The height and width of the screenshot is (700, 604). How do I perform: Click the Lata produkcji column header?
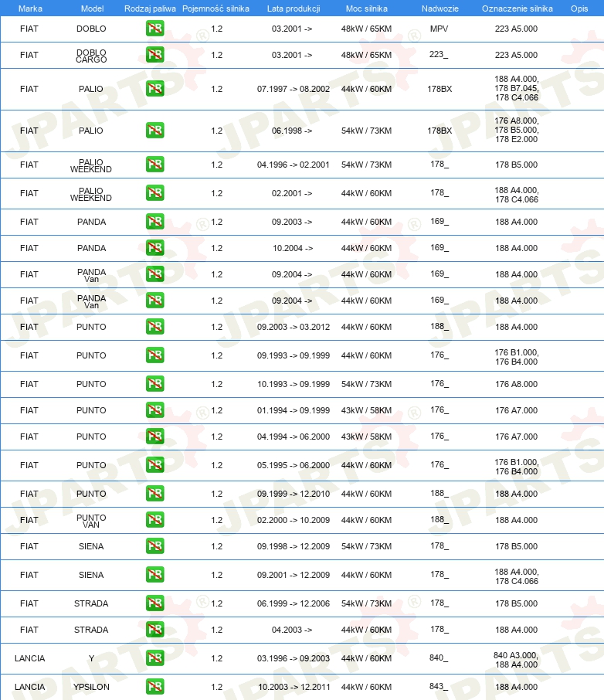coord(294,8)
